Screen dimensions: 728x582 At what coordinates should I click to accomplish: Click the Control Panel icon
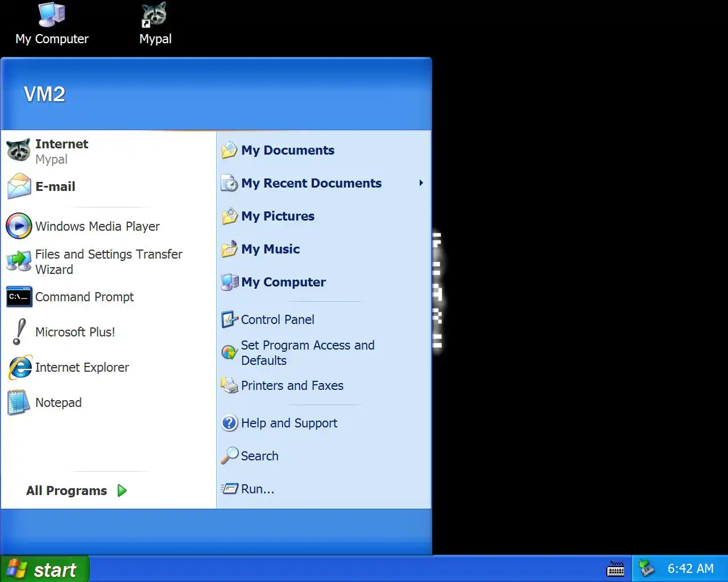pyautogui.click(x=229, y=319)
